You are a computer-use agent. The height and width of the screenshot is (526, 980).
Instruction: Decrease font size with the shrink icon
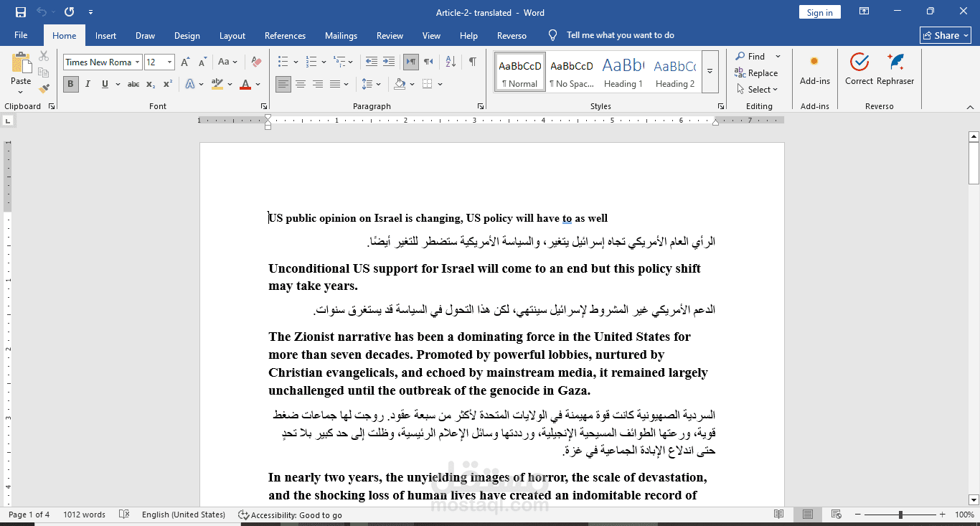coord(202,62)
